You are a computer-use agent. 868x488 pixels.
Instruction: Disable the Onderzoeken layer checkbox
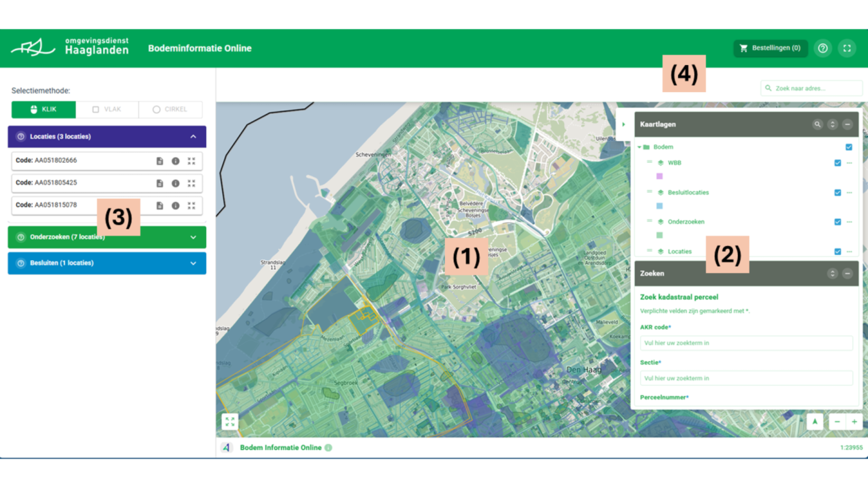pos(837,222)
